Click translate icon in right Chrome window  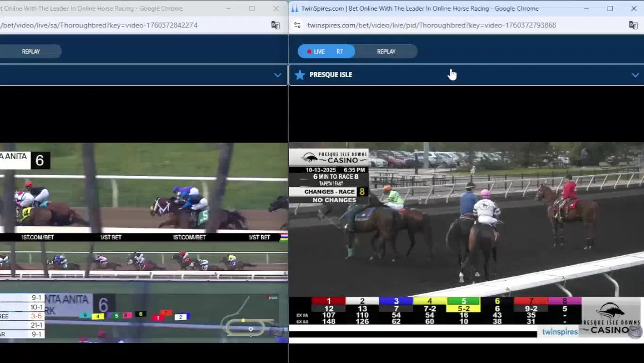point(633,25)
